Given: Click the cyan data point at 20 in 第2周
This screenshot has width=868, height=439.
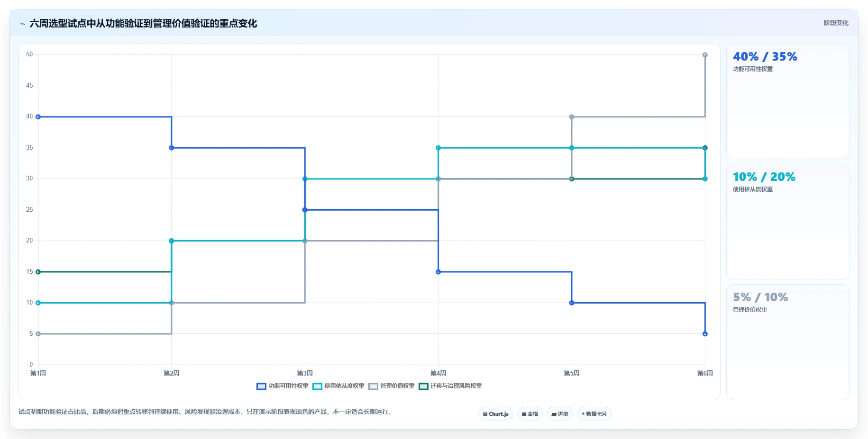Looking at the screenshot, I should [172, 241].
